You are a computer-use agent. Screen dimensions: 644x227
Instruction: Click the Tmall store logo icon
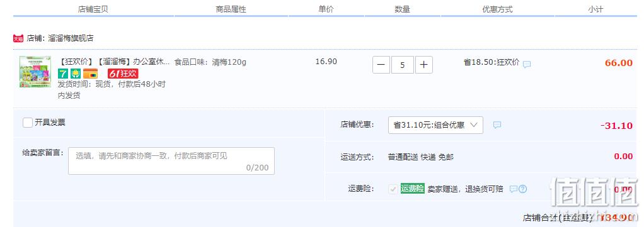18,38
